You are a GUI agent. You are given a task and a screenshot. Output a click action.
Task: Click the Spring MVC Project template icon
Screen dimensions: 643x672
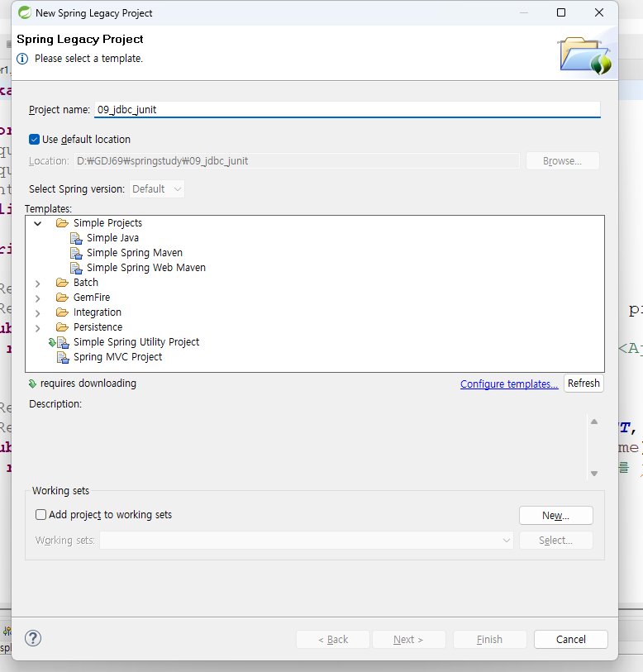click(x=63, y=357)
